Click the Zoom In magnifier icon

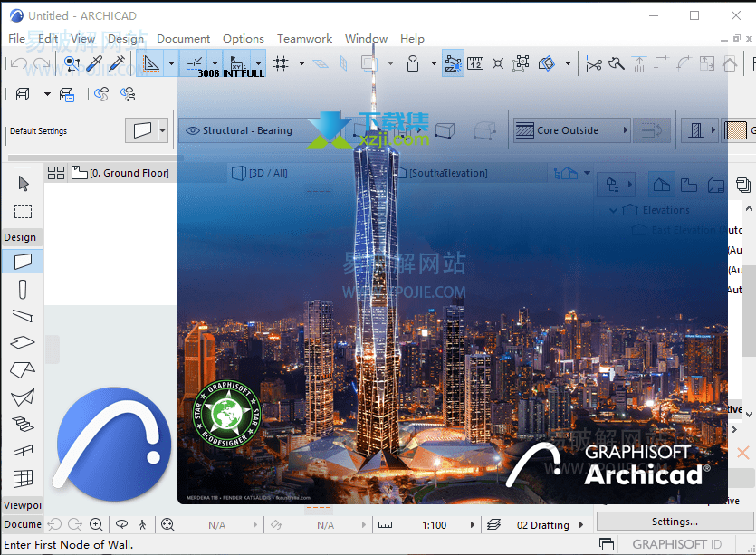coord(97,524)
